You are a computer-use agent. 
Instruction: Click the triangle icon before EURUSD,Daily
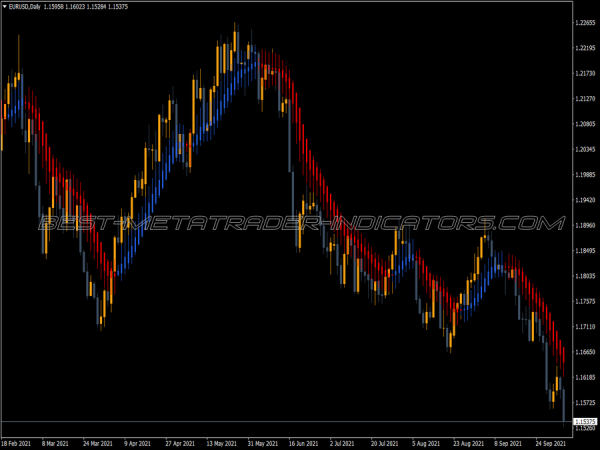pyautogui.click(x=5, y=8)
